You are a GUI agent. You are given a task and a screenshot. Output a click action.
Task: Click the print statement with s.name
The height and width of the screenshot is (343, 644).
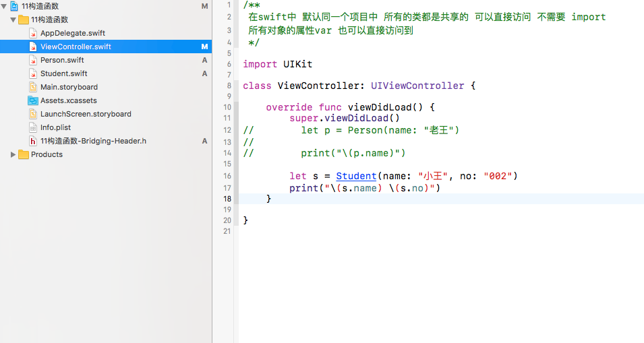click(x=365, y=188)
